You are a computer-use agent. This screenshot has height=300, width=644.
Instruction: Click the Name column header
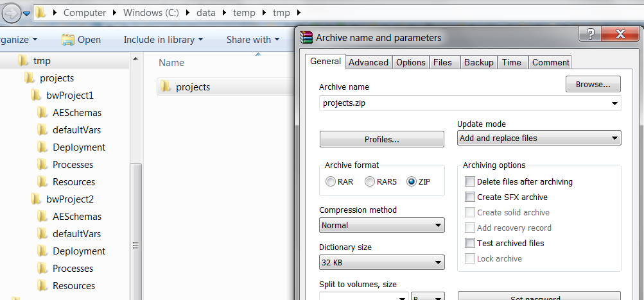171,63
